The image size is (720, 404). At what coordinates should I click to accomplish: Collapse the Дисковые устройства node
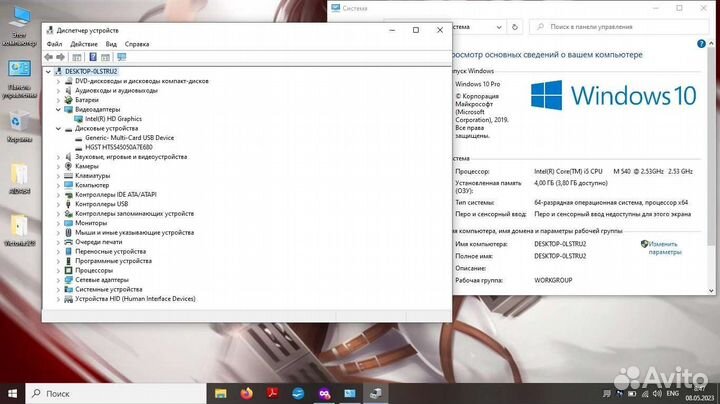tap(58, 129)
